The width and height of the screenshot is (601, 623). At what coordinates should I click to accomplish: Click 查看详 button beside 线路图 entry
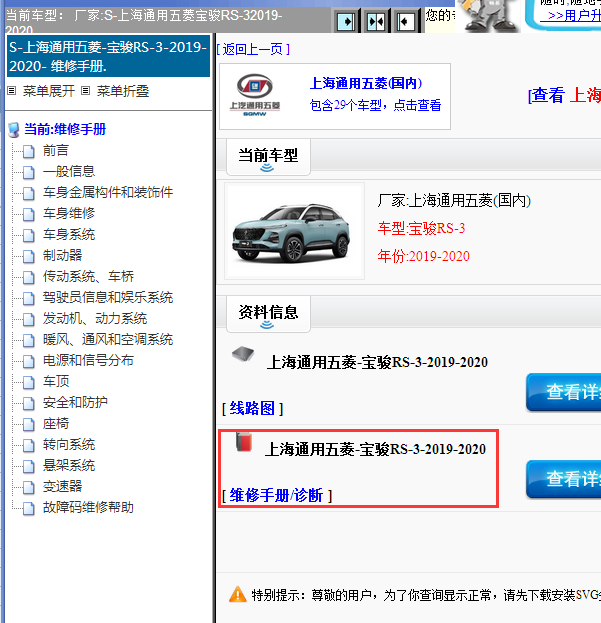pyautogui.click(x=564, y=392)
